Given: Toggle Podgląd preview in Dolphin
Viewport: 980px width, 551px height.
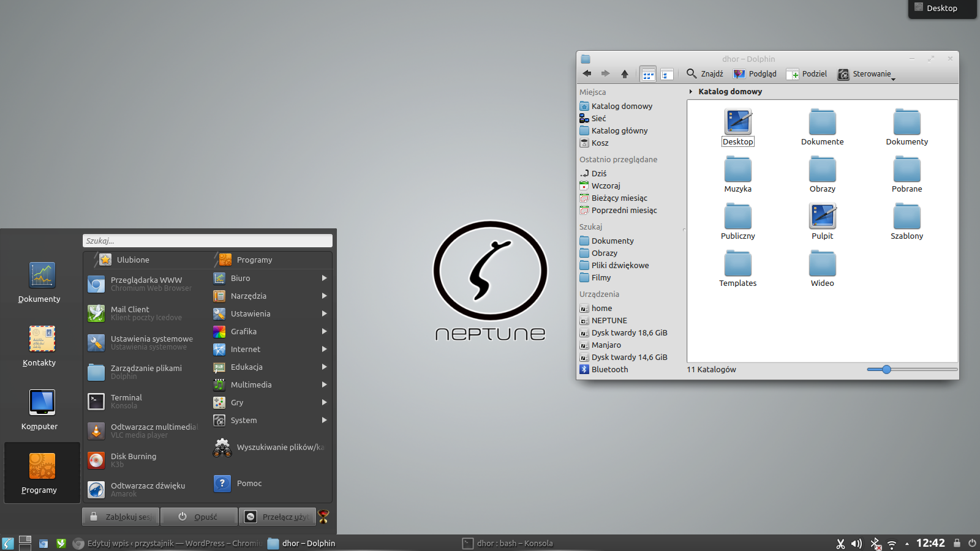Looking at the screenshot, I should coord(755,73).
